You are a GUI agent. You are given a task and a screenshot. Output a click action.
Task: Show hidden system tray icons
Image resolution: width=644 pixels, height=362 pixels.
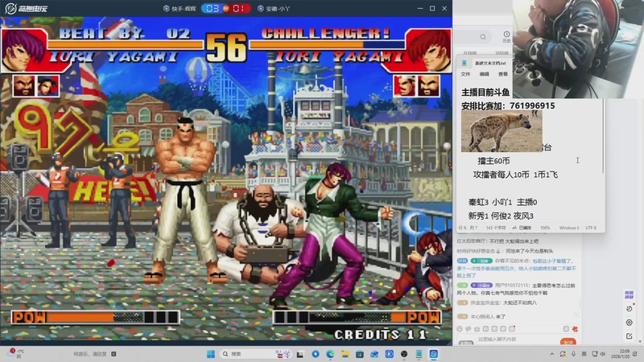click(x=552, y=354)
